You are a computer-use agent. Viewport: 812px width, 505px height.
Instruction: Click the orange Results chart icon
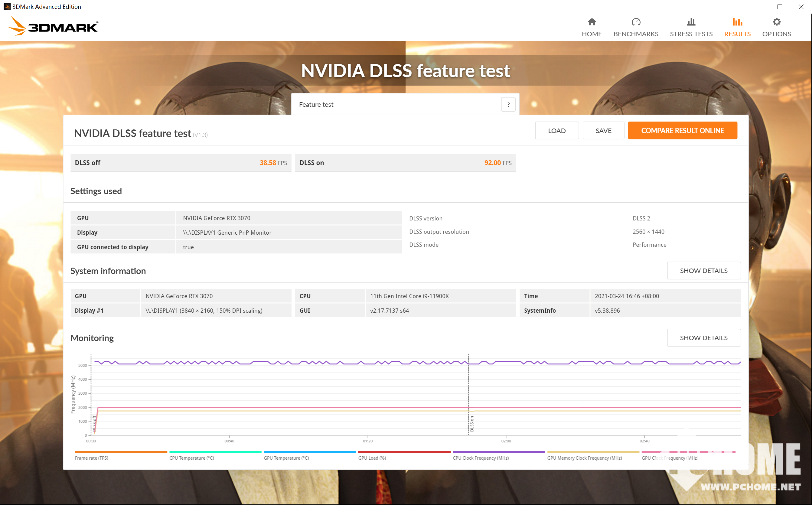[x=737, y=22]
